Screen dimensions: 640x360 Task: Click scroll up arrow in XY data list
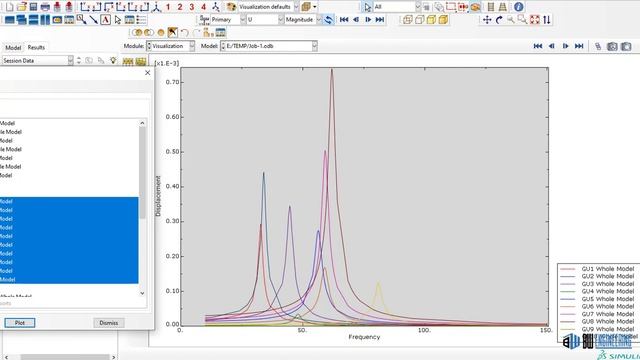pyautogui.click(x=142, y=123)
